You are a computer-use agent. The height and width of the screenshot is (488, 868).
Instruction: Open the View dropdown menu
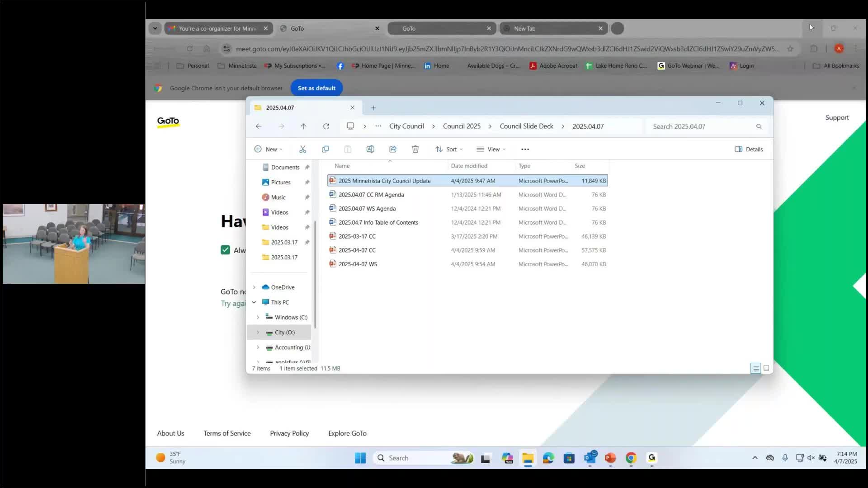(x=491, y=149)
